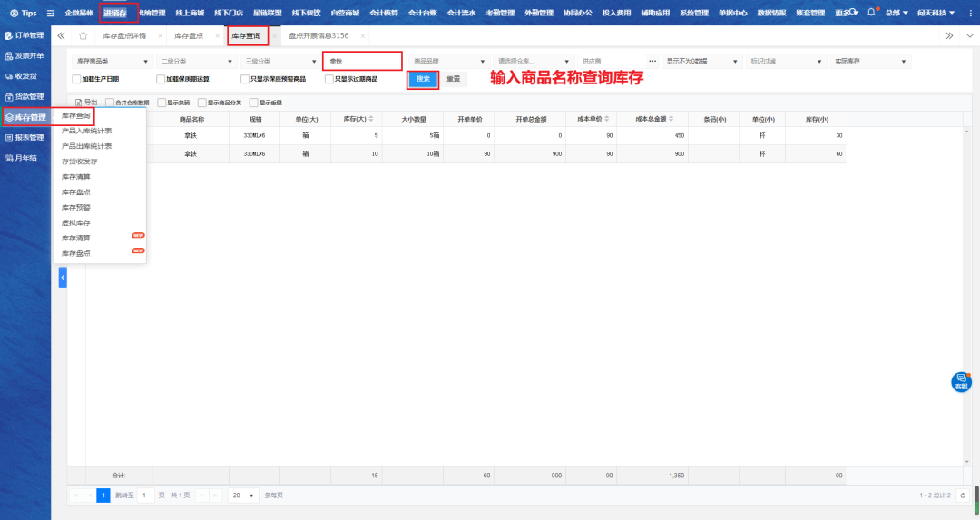Image resolution: width=980 pixels, height=520 pixels.
Task: Click the hamburger menu icon beside Tips
Action: point(51,14)
